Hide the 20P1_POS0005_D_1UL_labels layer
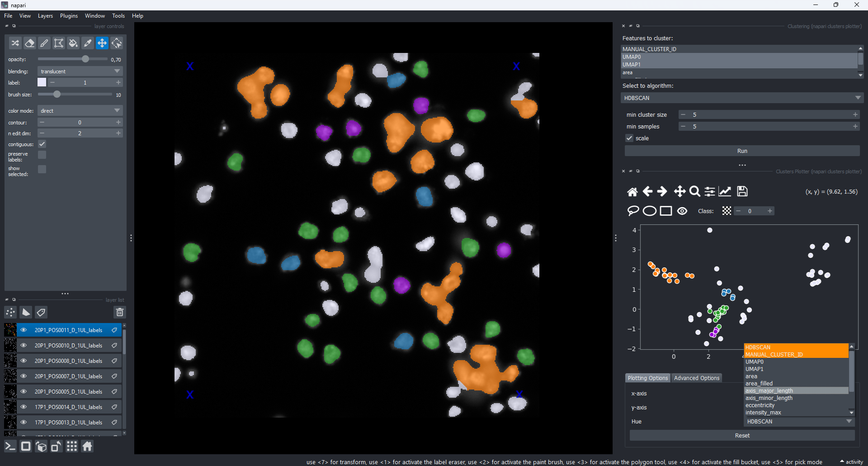 tap(24, 392)
